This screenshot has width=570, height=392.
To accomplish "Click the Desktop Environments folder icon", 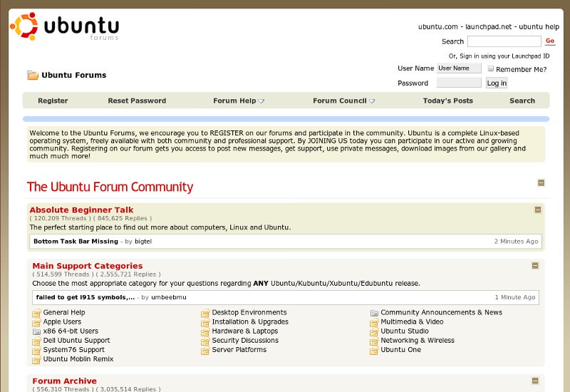I will coord(205,313).
